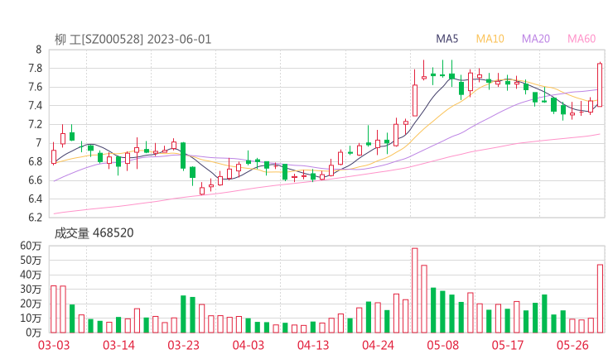613x364 pixels.
Task: Click the 30万 volume axis label
Action: point(31,290)
